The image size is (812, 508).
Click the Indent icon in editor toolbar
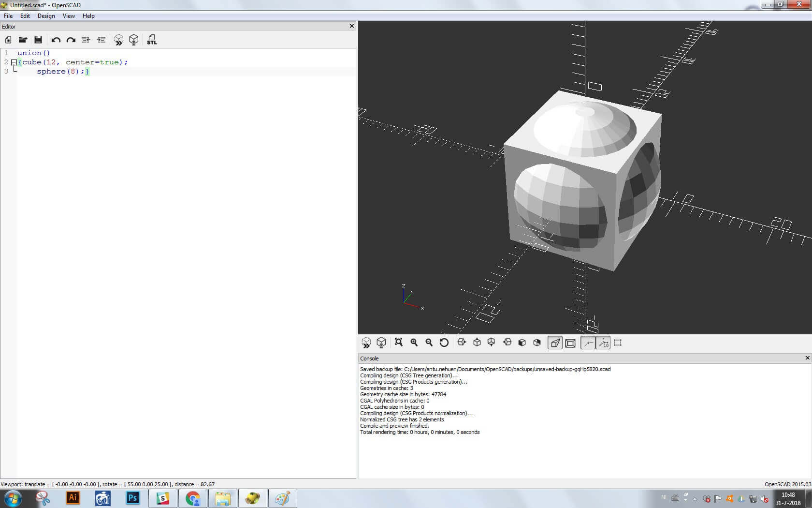pos(101,40)
